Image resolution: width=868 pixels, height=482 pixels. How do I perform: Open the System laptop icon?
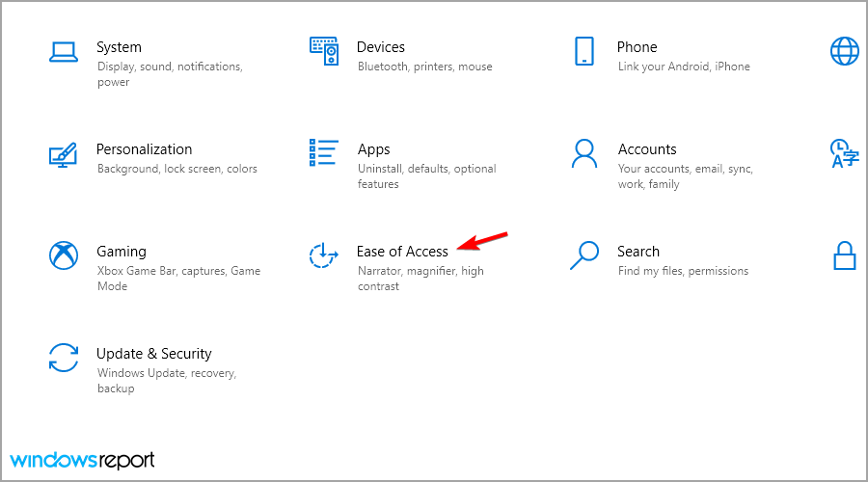(x=63, y=51)
